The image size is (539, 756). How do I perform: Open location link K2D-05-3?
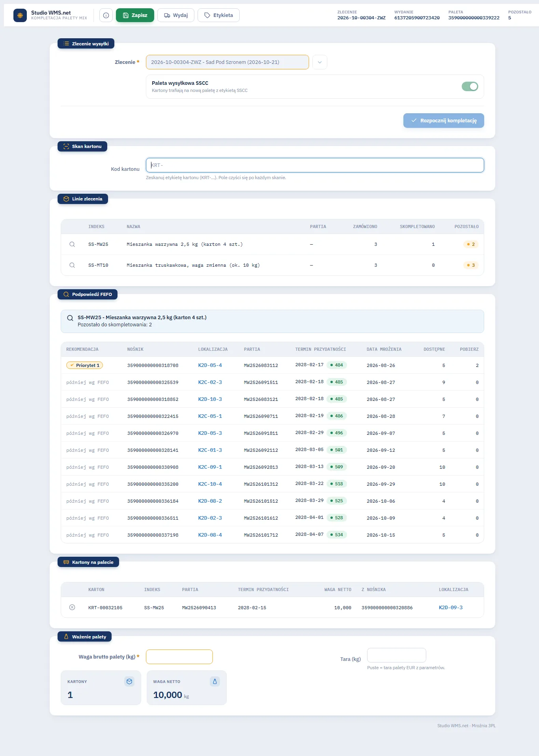click(x=210, y=433)
